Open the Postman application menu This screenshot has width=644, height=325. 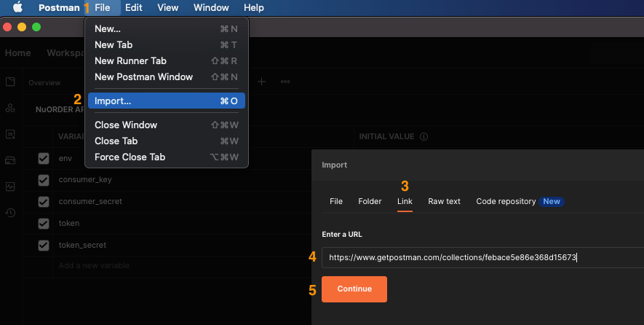[59, 7]
